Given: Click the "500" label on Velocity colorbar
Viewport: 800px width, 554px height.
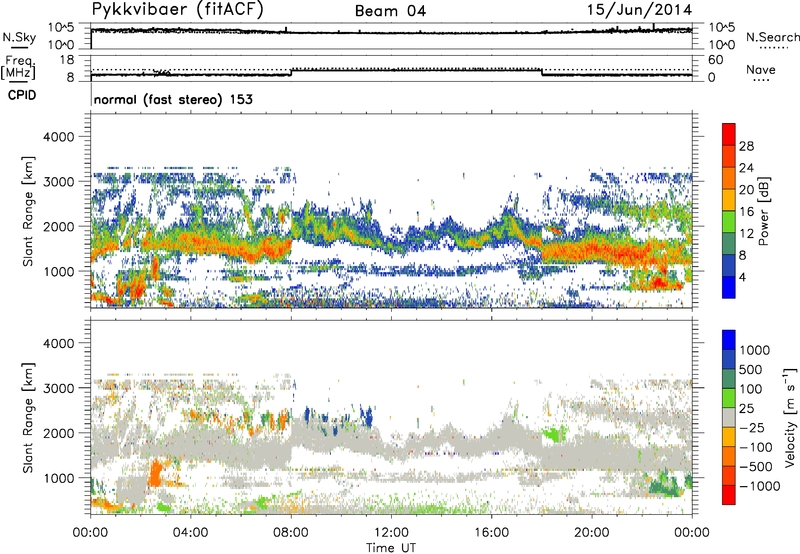Looking at the screenshot, I should tap(751, 370).
